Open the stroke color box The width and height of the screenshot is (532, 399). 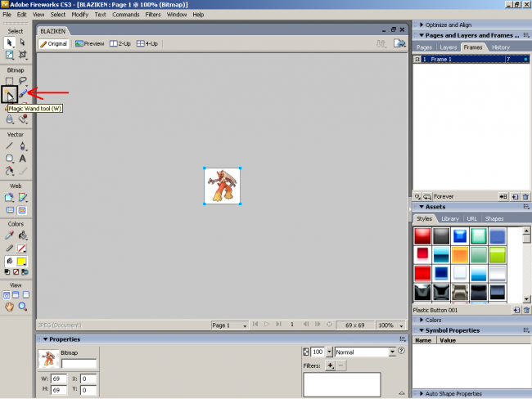(21, 248)
